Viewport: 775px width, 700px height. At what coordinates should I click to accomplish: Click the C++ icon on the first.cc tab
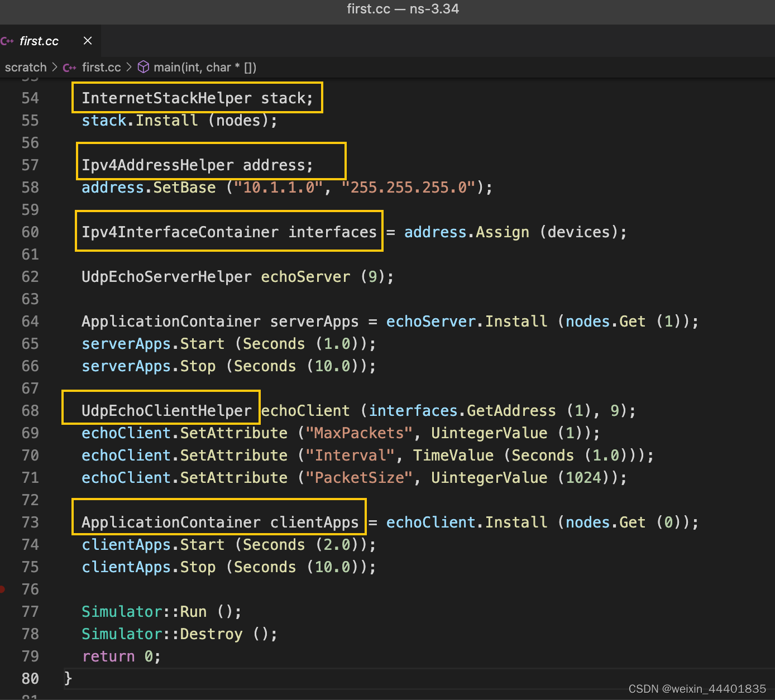(x=7, y=41)
